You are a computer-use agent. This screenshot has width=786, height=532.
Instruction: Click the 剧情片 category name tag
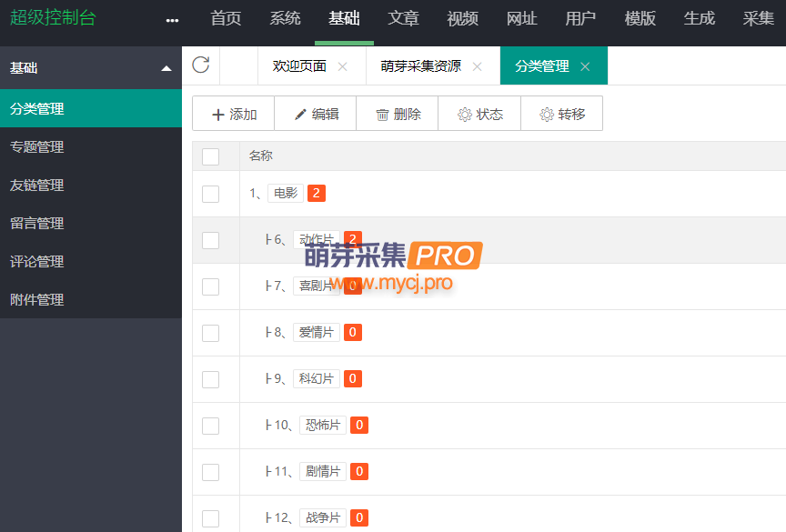coord(323,471)
